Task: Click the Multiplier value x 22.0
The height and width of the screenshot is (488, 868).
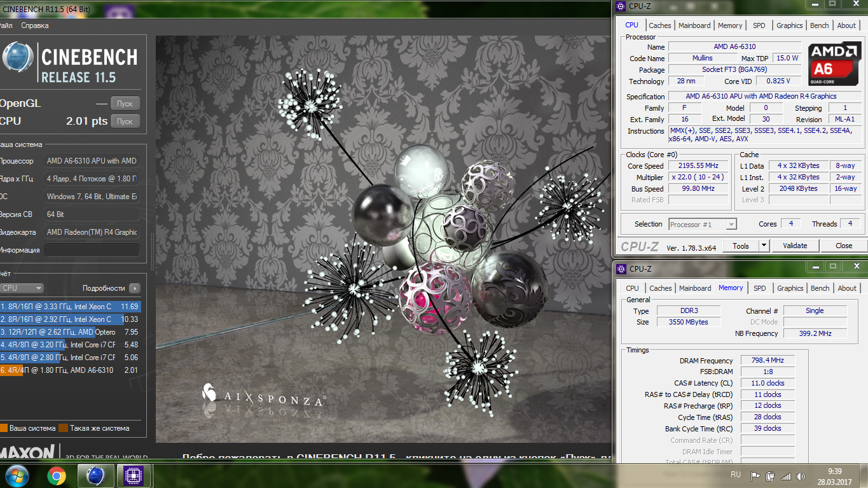Action: (698, 178)
